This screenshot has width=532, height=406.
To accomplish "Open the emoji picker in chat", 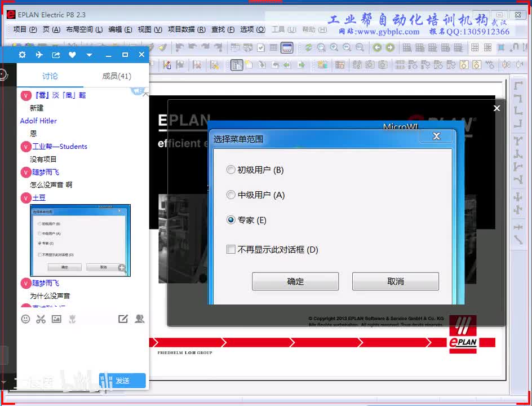I will (x=25, y=319).
